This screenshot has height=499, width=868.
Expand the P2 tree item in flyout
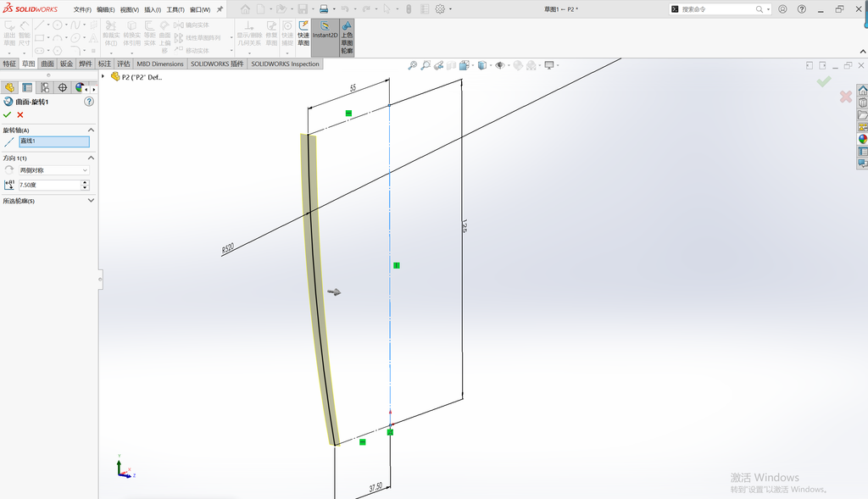point(103,77)
